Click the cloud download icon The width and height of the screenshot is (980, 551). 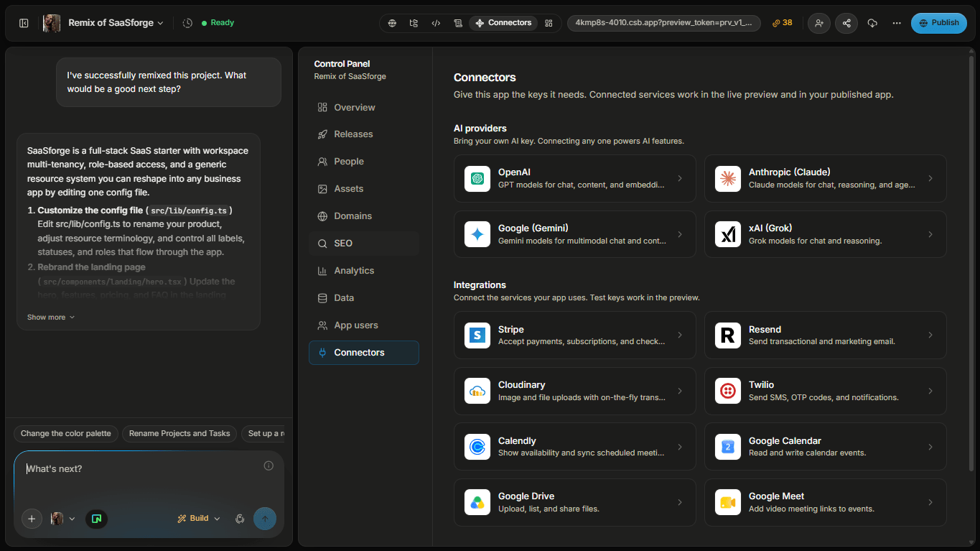pyautogui.click(x=872, y=23)
